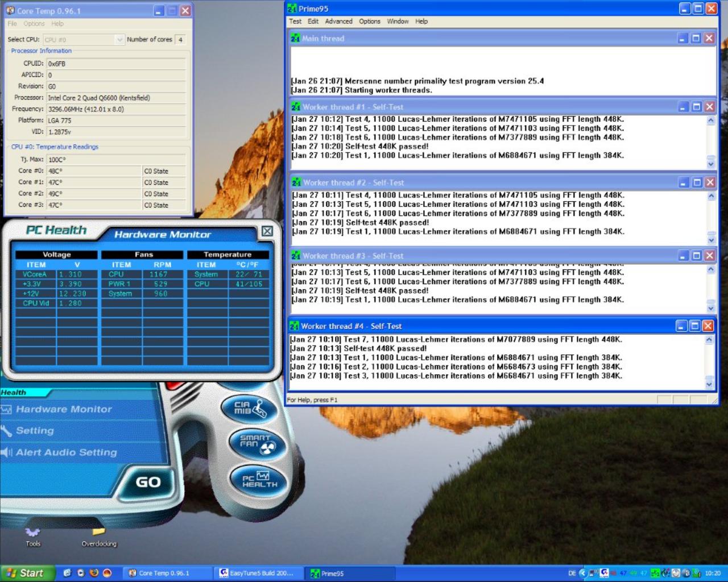Open Prime95 Advanced menu
The image size is (728, 582).
[x=339, y=22]
